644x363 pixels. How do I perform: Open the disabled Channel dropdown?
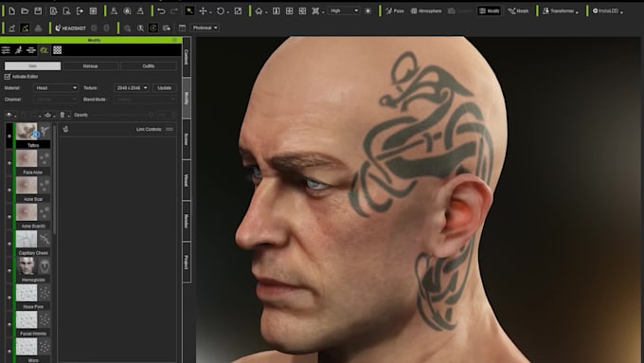point(56,100)
